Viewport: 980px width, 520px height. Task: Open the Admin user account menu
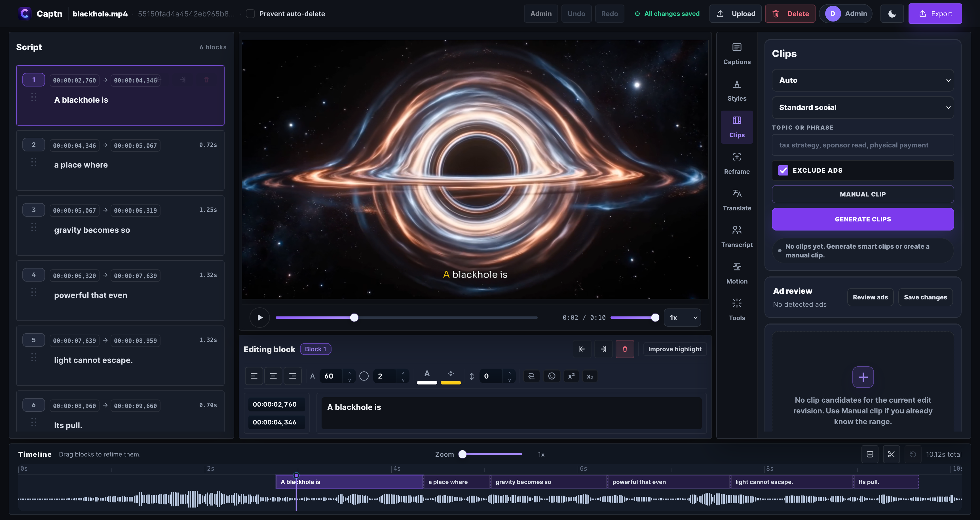[846, 14]
